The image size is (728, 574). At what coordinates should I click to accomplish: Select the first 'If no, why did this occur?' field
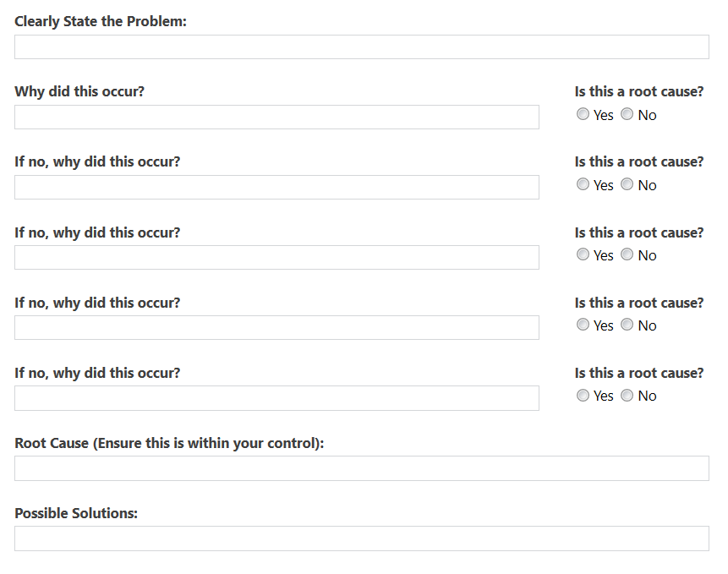click(x=276, y=187)
